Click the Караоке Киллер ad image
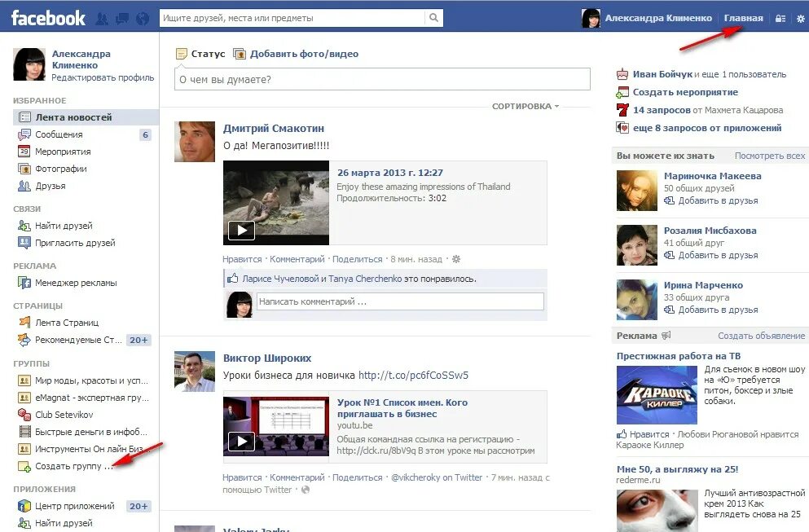 click(657, 395)
